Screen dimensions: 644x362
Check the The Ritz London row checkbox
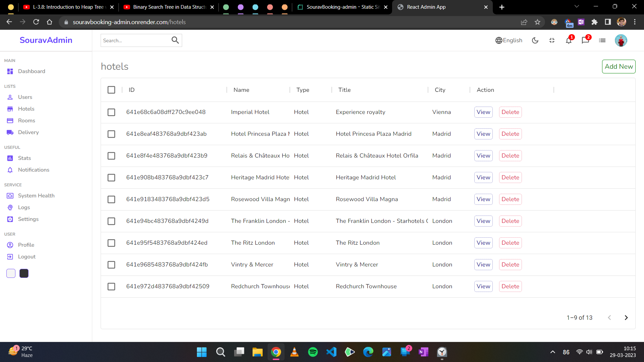111,243
